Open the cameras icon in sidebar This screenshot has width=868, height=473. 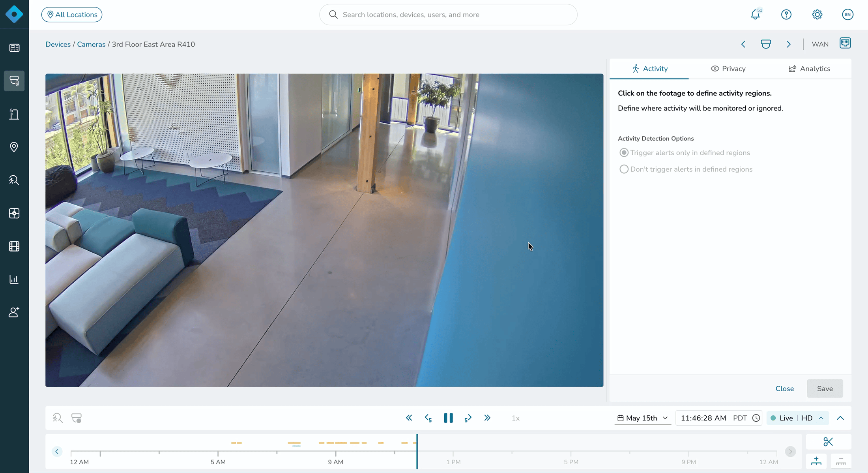point(14,81)
